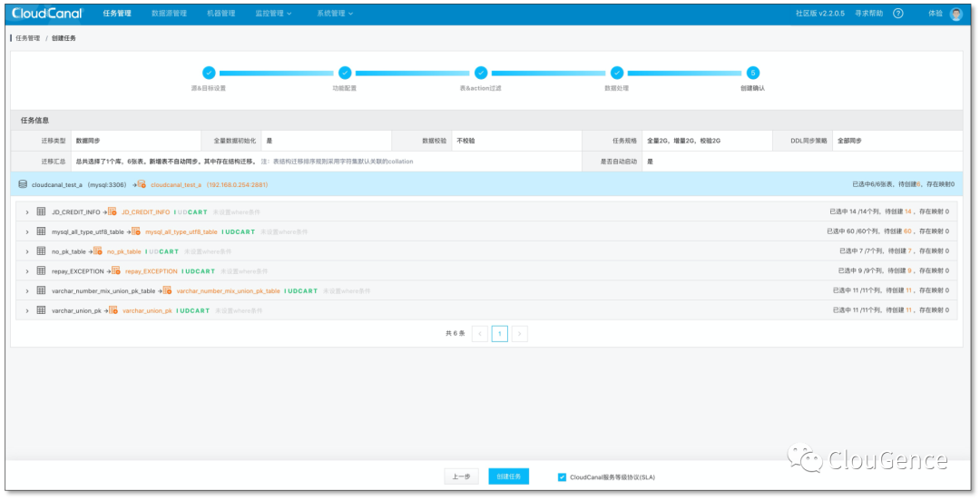Image resolution: width=980 pixels, height=501 pixels.
Task: Click orange target table icon in JD_CREDIT_INFO row
Action: coord(113,212)
